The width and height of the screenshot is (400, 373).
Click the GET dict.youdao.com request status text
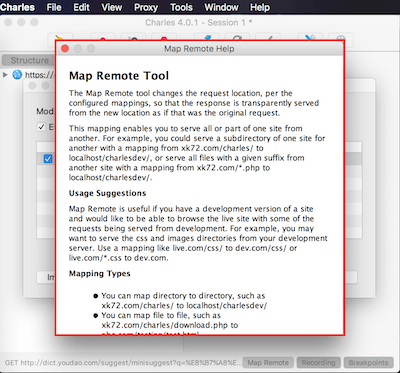click(x=122, y=363)
